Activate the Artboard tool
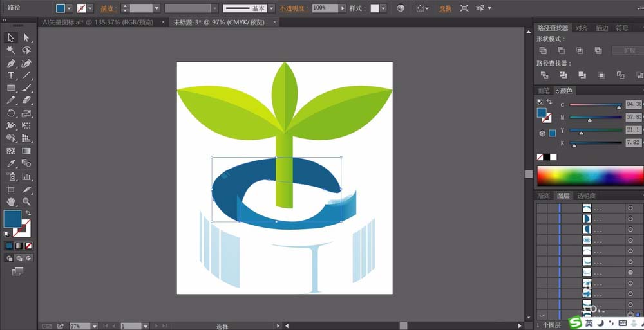The image size is (644, 330). point(11,189)
